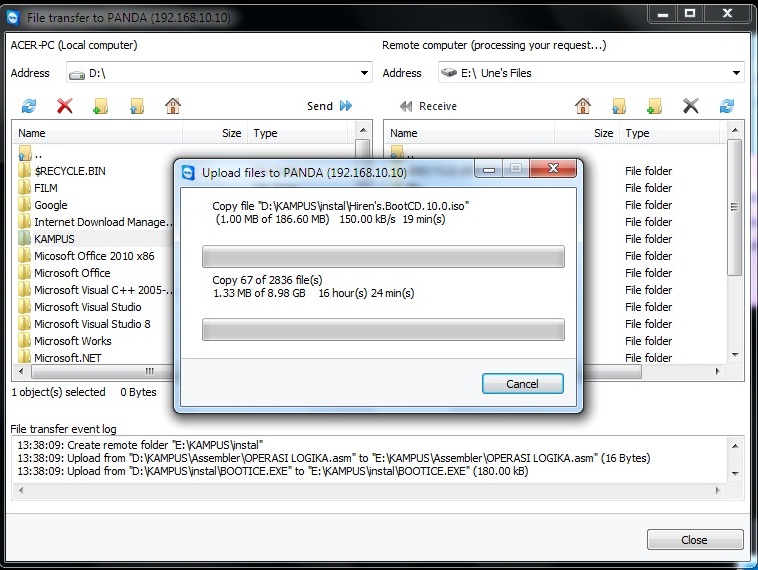The height and width of the screenshot is (570, 758).
Task: Click remote list horizontal scroll right arrow
Action: (717, 371)
